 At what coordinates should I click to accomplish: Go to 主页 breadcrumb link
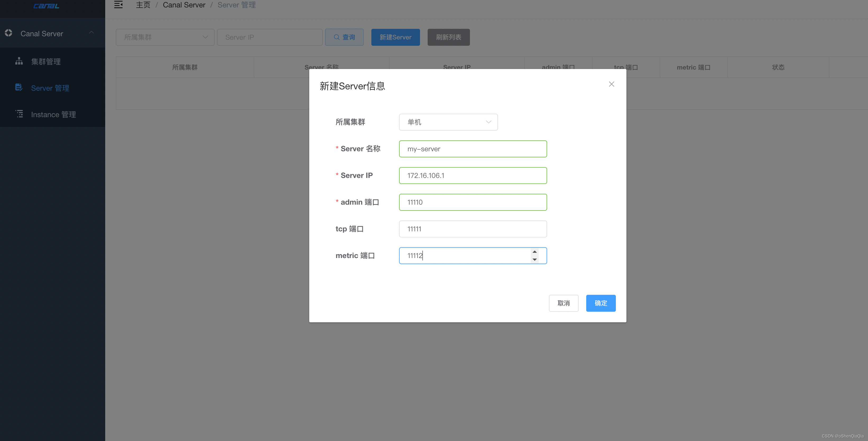(143, 5)
